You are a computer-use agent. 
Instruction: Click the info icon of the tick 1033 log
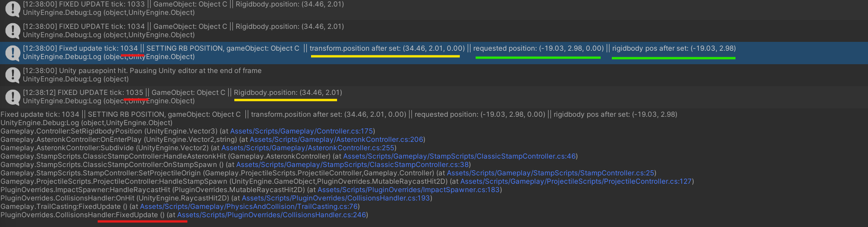tap(13, 8)
